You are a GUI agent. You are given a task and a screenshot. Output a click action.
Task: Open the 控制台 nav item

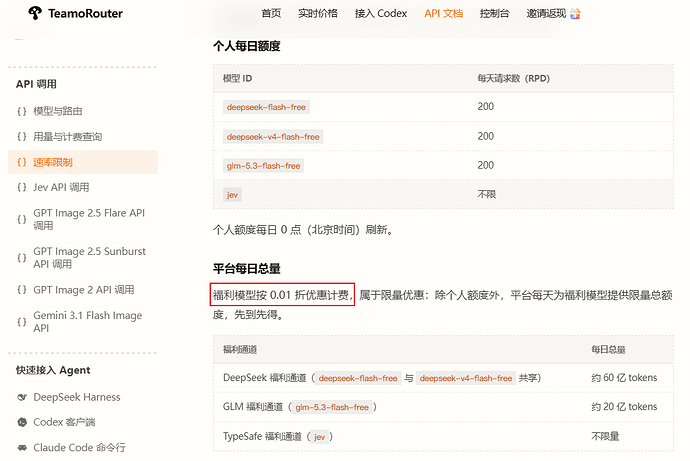pyautogui.click(x=495, y=13)
